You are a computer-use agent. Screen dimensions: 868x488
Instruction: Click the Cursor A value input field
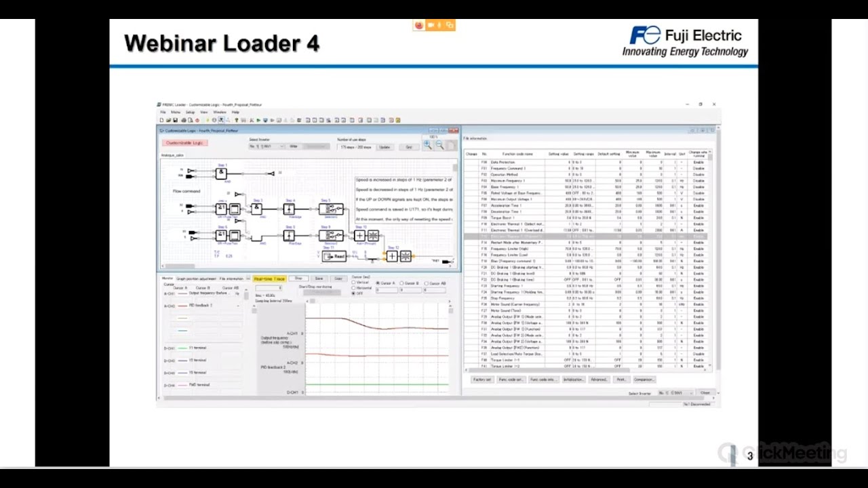coord(387,290)
